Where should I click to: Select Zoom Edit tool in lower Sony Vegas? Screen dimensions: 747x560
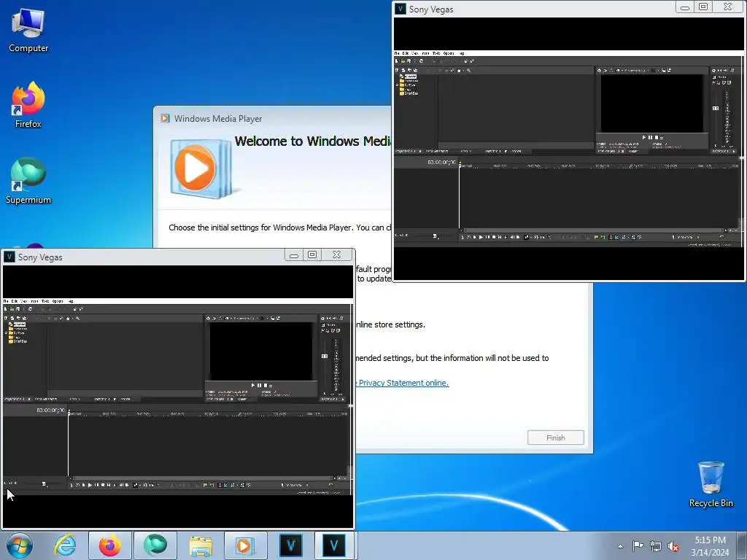pos(158,485)
